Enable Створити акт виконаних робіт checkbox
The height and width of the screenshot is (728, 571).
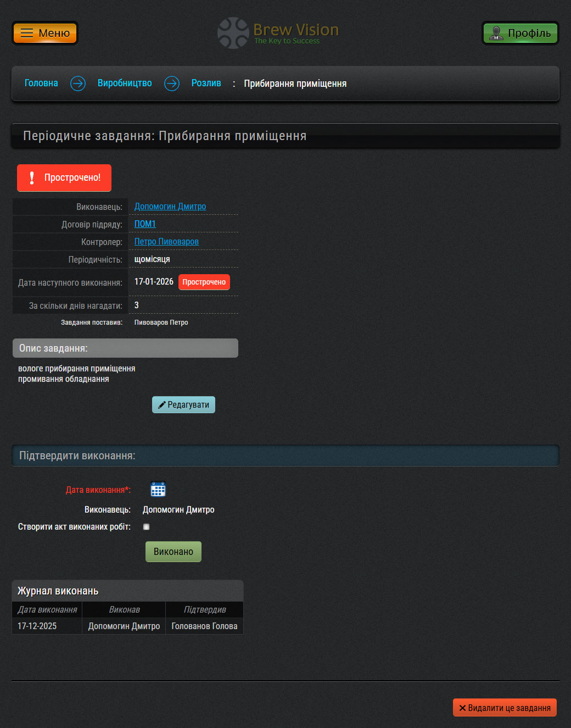(x=146, y=527)
